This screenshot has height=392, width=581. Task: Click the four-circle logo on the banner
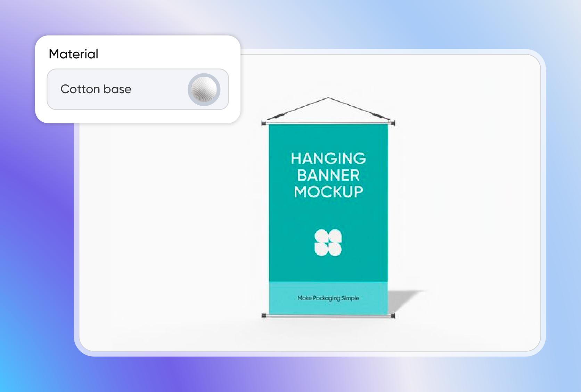coord(328,243)
